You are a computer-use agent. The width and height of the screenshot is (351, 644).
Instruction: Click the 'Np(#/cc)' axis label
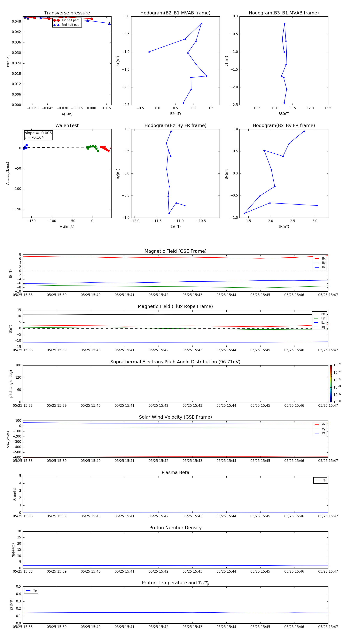(13, 550)
